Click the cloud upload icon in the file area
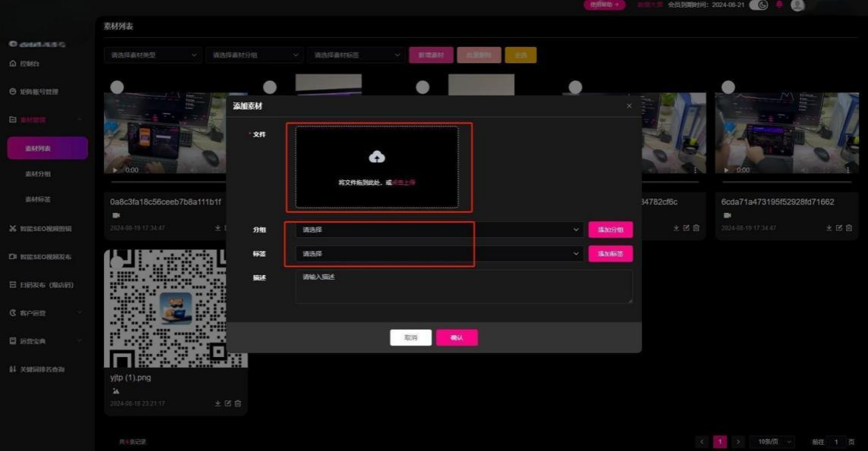 (x=377, y=157)
